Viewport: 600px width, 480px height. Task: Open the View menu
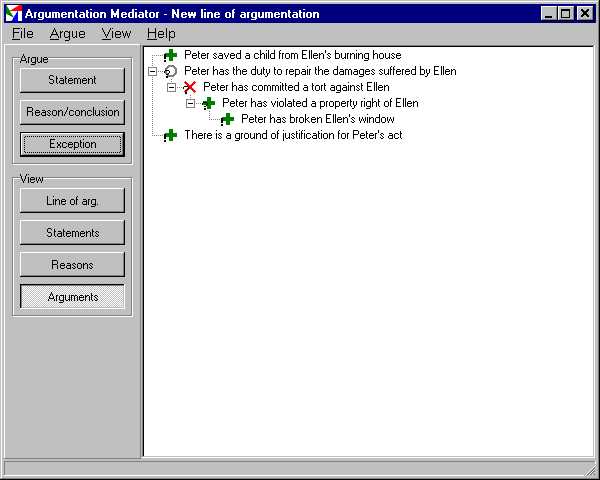tap(116, 34)
